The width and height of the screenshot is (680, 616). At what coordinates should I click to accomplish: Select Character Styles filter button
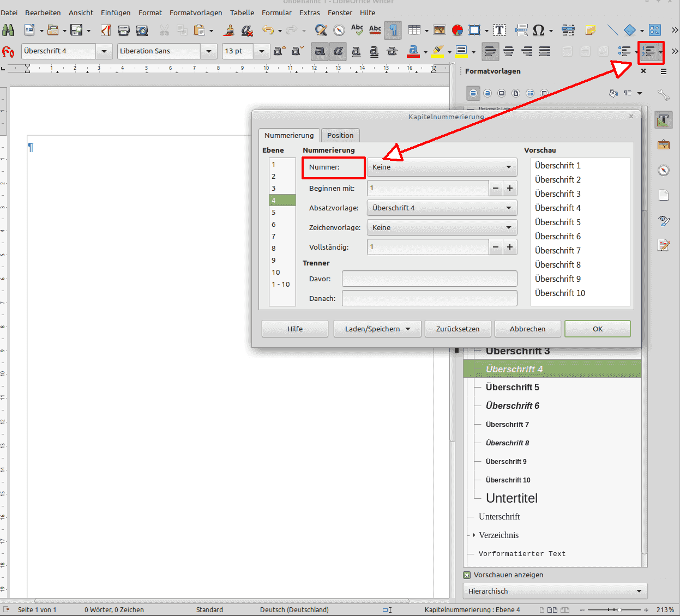(x=488, y=93)
